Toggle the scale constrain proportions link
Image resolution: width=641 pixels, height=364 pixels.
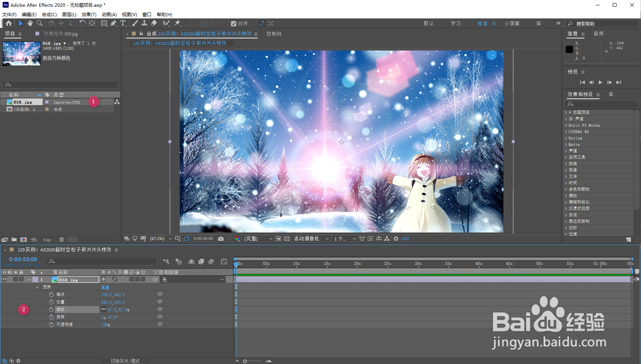coord(103,309)
